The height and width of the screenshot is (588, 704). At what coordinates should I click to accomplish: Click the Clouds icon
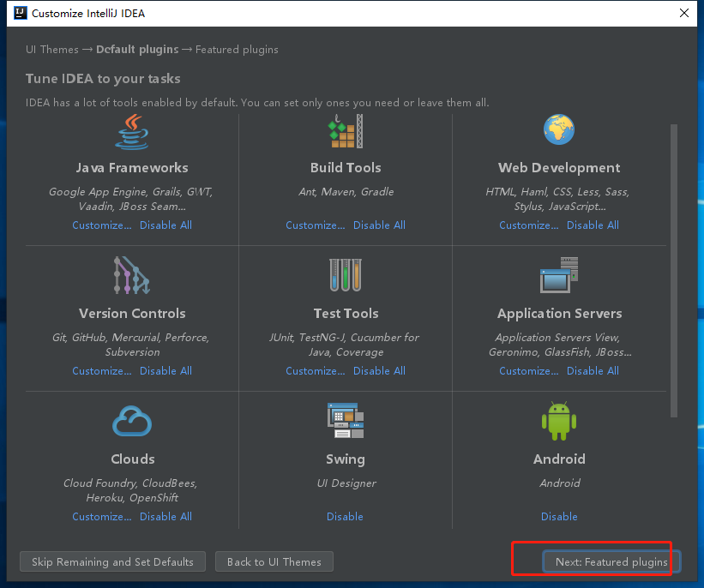click(x=131, y=422)
